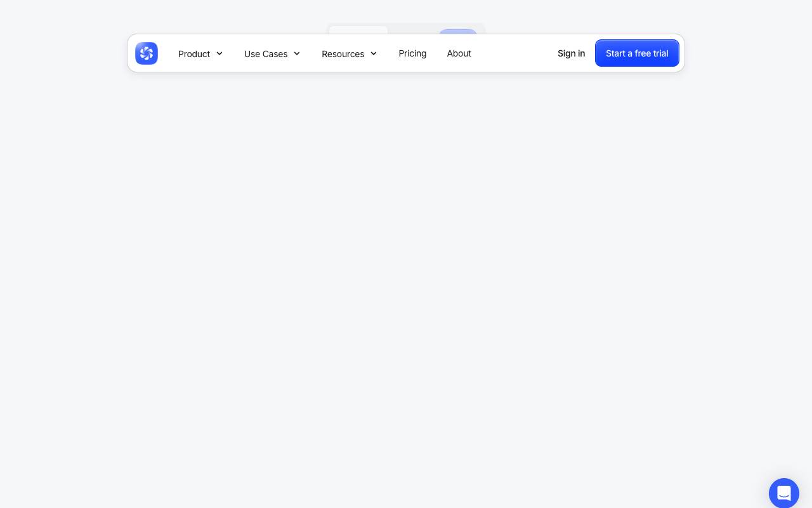Go to the Pricing page
Image resolution: width=812 pixels, height=508 pixels.
coord(412,53)
